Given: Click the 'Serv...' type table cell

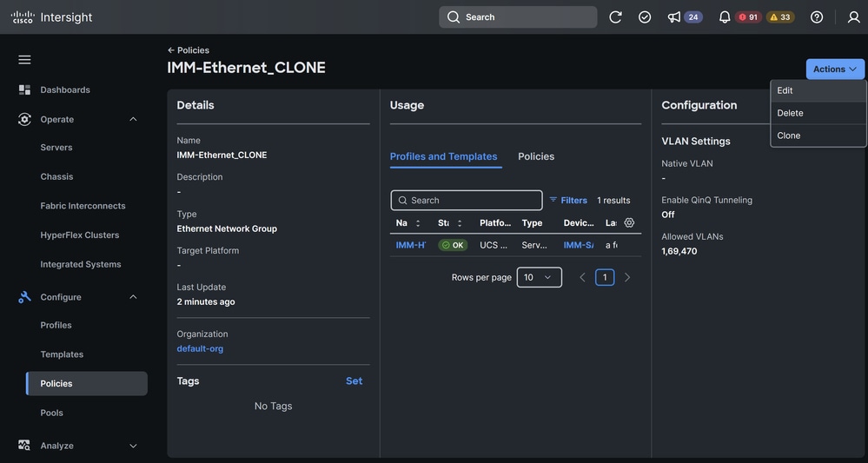Looking at the screenshot, I should [x=534, y=245].
